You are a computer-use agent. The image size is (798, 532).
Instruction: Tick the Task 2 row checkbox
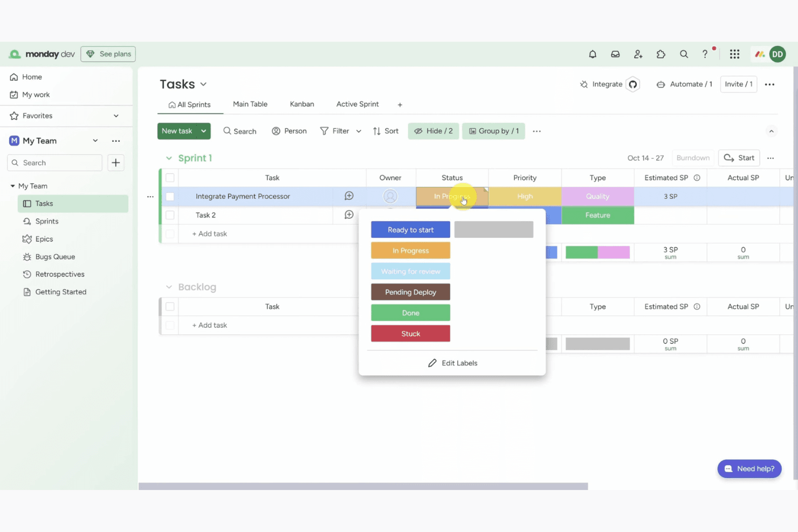coord(170,215)
